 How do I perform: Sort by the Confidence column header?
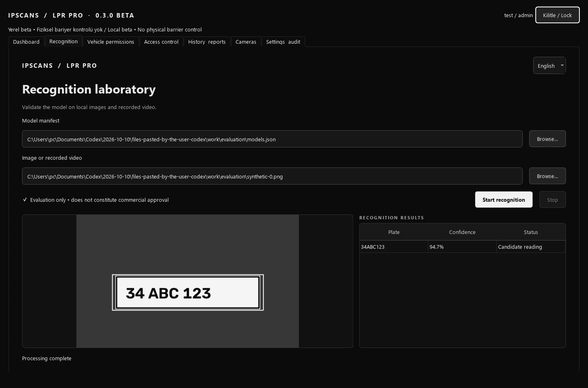point(462,232)
